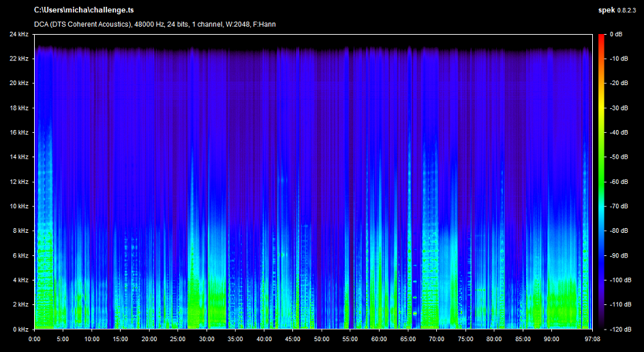Image resolution: width=644 pixels, height=352 pixels.
Task: Click the -60 dB scale label
Action: [618, 182]
